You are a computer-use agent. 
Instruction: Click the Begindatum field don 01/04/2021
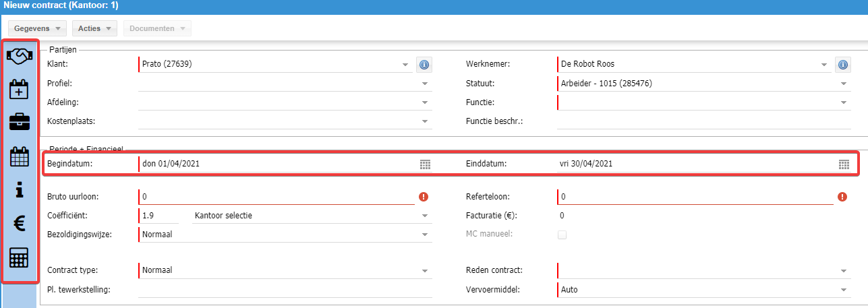[277, 164]
